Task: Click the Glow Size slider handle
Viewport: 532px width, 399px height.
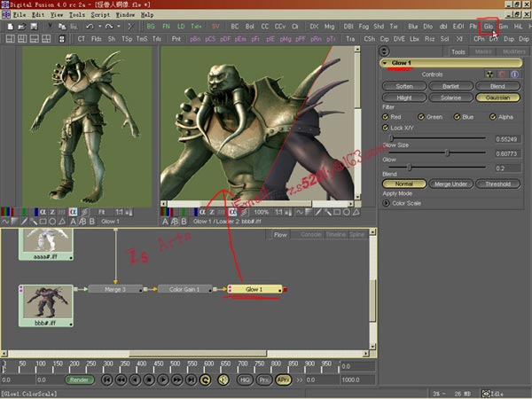Action: [392, 138]
